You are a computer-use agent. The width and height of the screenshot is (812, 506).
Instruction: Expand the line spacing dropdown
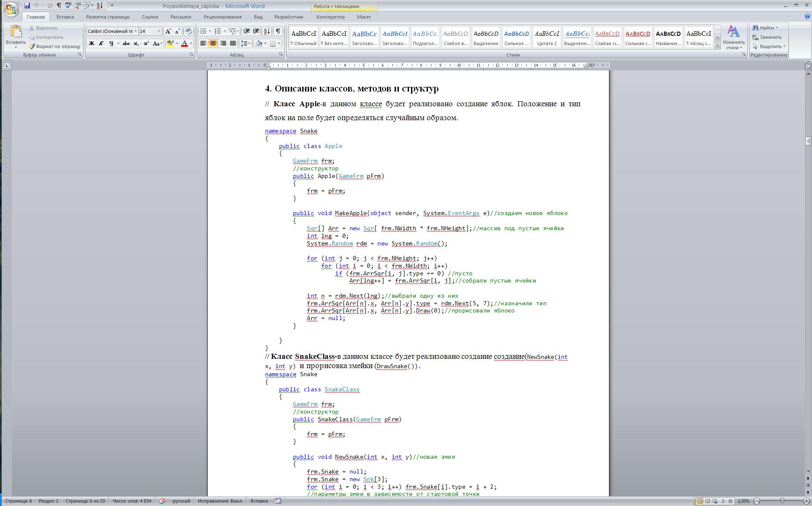[250, 43]
